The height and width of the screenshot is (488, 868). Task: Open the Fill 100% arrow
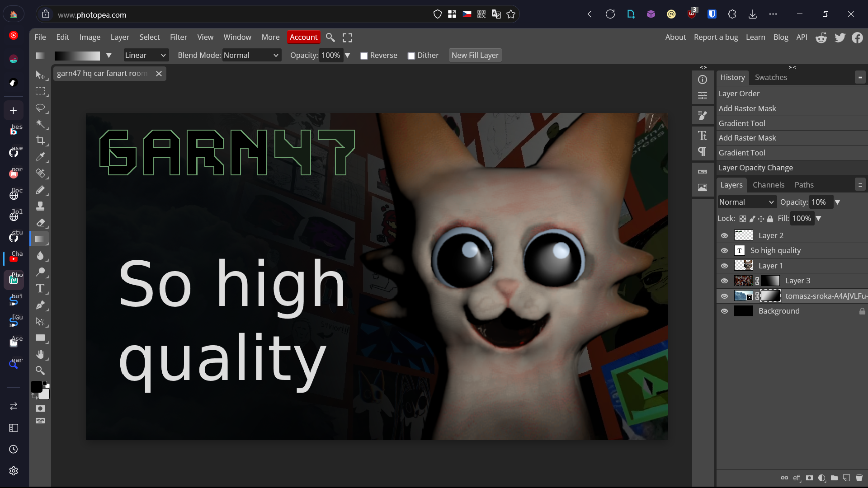818,218
